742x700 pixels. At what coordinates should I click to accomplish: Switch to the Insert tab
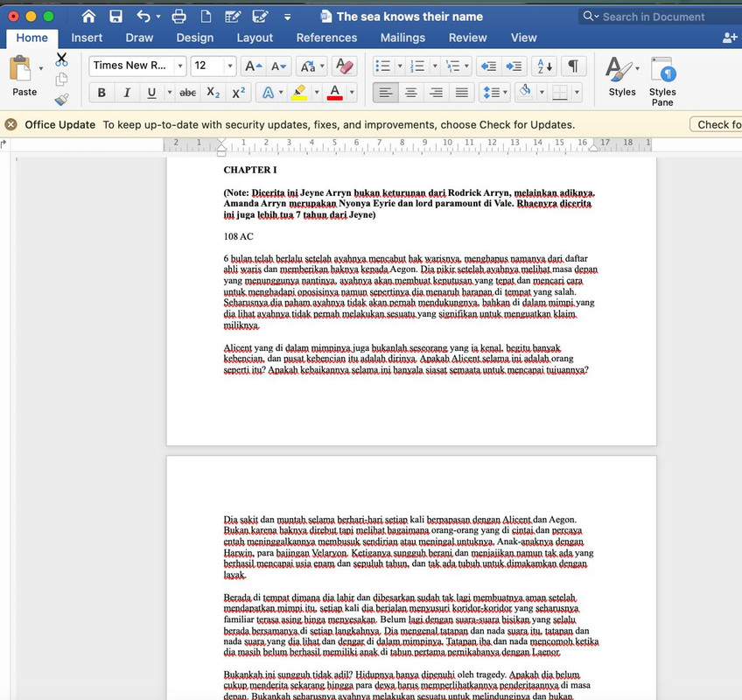[x=87, y=38]
